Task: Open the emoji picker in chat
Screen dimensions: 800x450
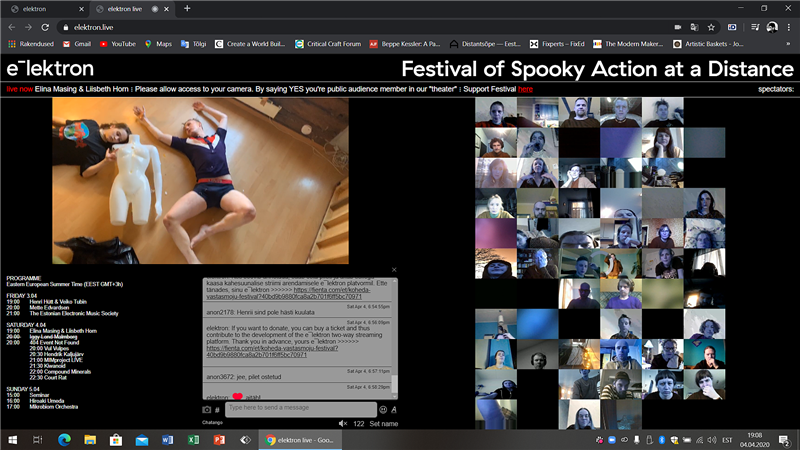Action: tap(383, 409)
